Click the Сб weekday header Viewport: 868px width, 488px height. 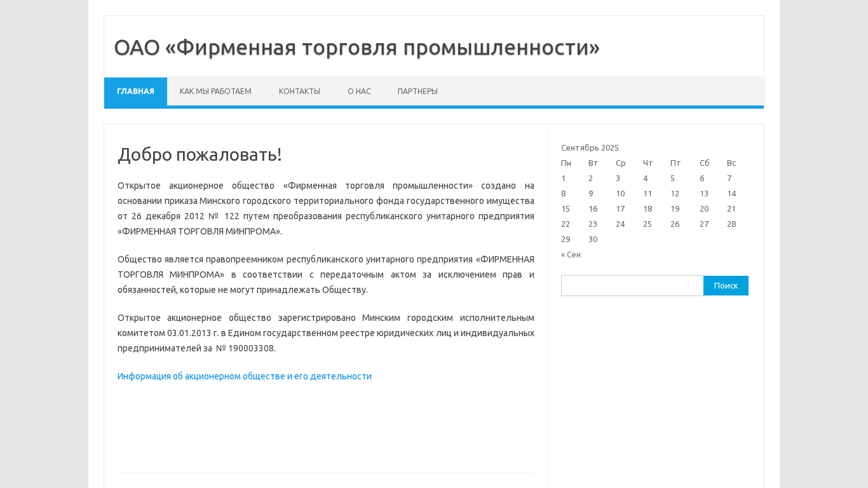click(705, 163)
